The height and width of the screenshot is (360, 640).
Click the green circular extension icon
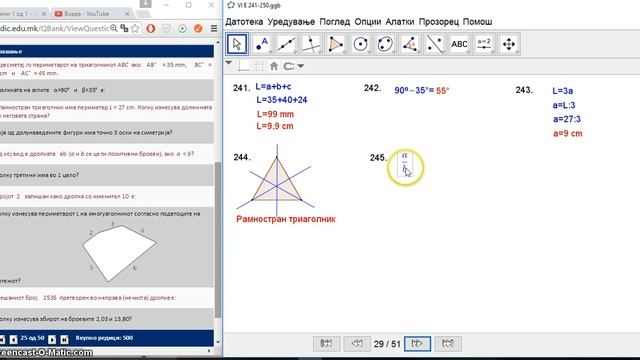pos(182,29)
